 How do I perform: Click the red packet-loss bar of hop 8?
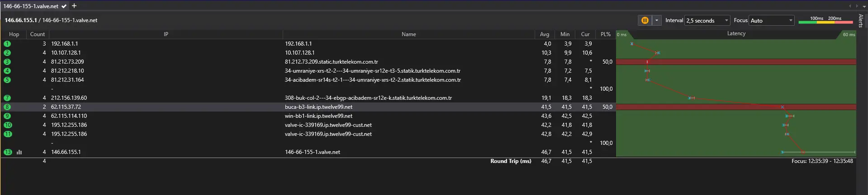(736, 107)
